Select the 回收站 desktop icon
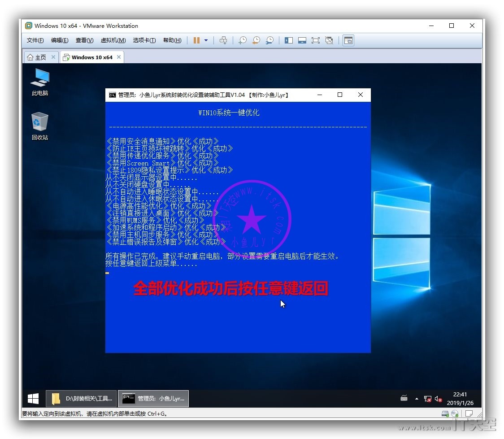The width and height of the screenshot is (504, 439). pyautogui.click(x=40, y=126)
